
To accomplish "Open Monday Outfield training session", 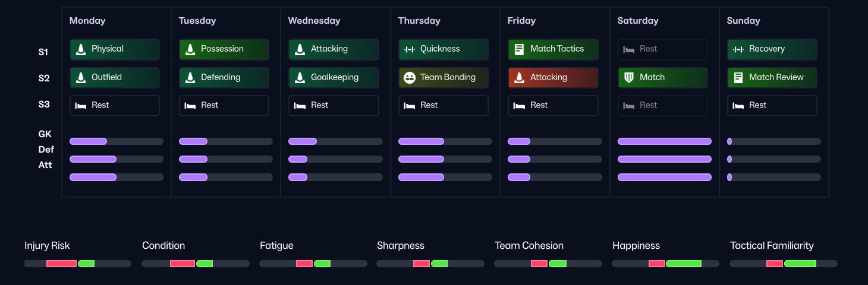I will click(x=115, y=78).
